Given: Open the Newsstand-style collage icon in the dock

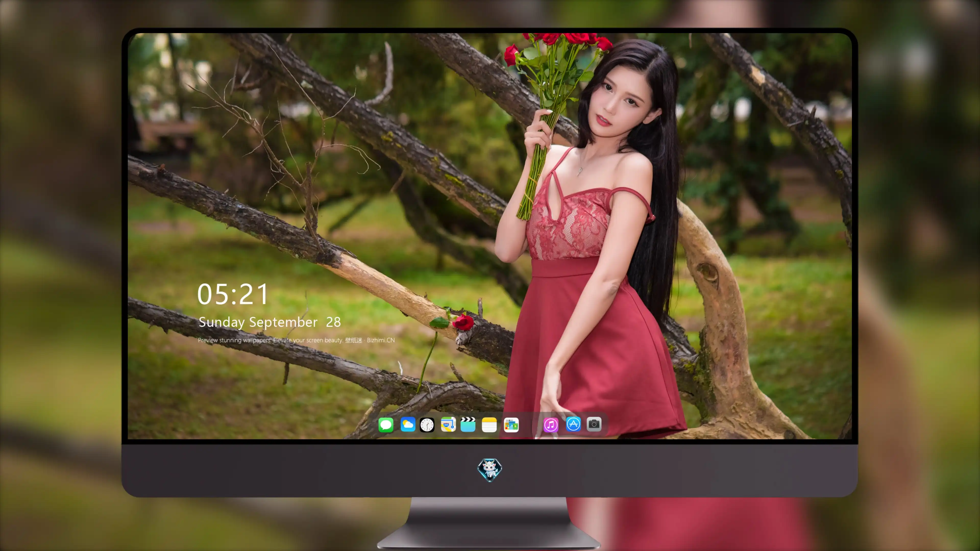Looking at the screenshot, I should pyautogui.click(x=511, y=424).
